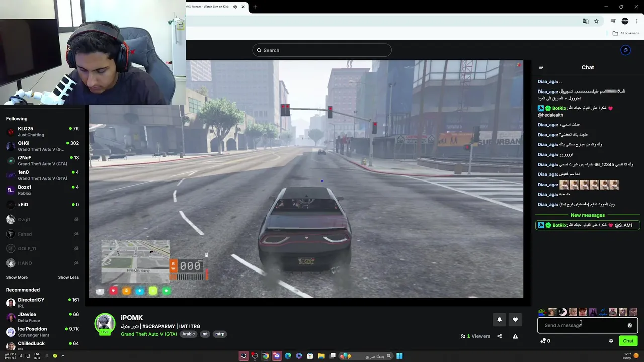Open a new browser tab
644x362 pixels.
tap(255, 7)
